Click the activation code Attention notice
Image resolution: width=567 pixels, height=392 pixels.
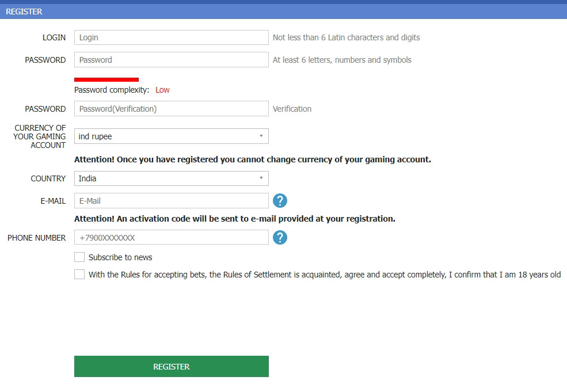235,219
